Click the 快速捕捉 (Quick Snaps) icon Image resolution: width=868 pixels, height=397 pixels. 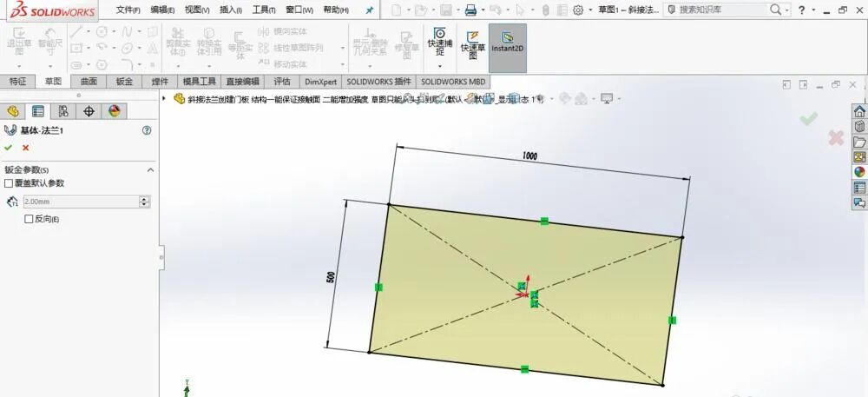click(x=439, y=42)
